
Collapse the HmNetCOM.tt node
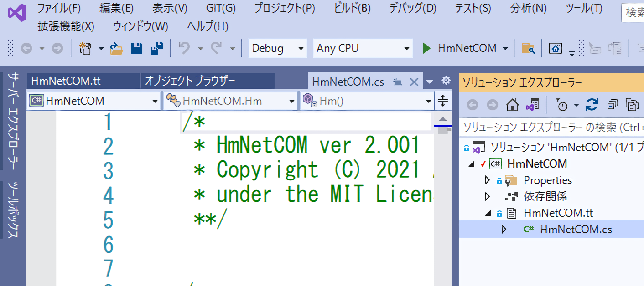(x=488, y=213)
